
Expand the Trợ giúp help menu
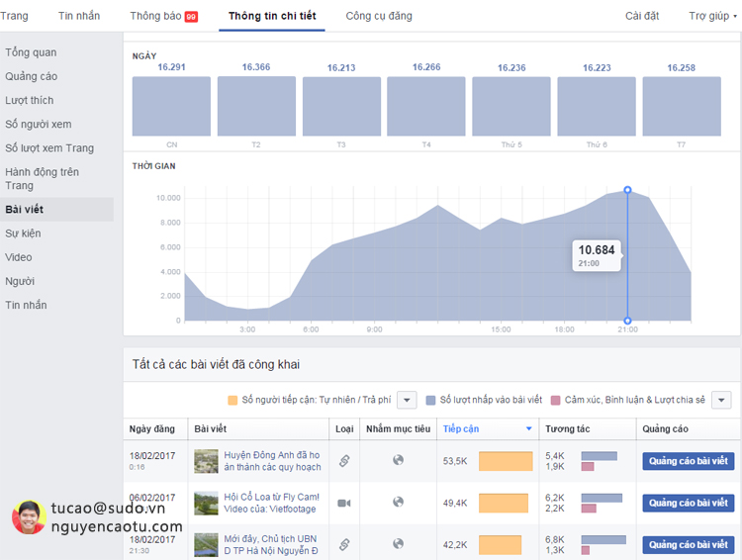click(x=710, y=16)
